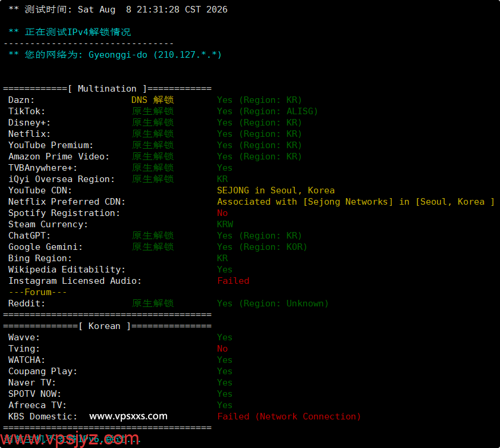
Task: Click the '---Forum---' heading
Action: [37, 292]
